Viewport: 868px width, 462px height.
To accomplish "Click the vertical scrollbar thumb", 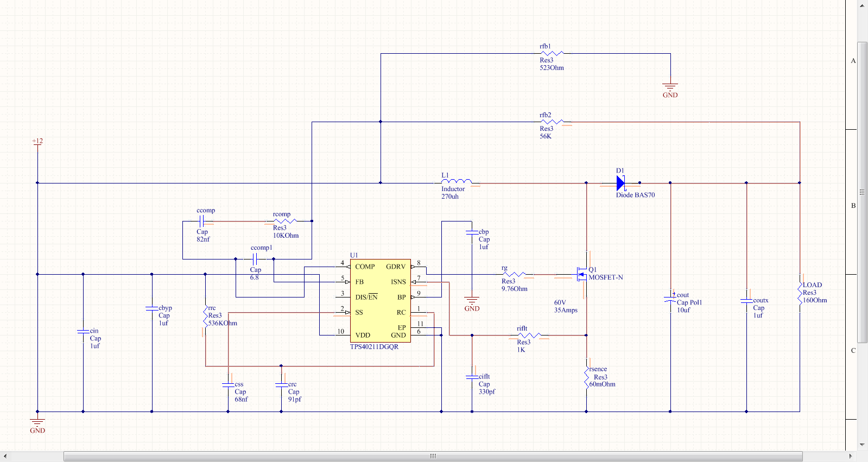I will tap(862, 192).
